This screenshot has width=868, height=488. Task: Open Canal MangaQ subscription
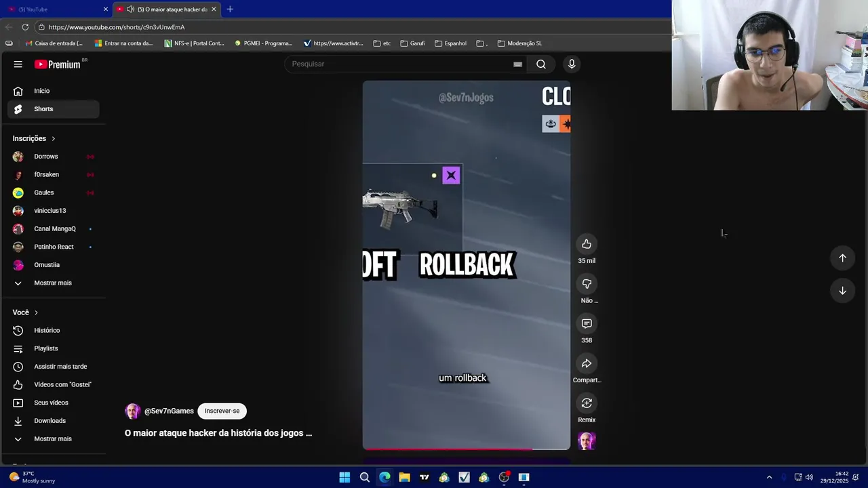[x=54, y=228]
